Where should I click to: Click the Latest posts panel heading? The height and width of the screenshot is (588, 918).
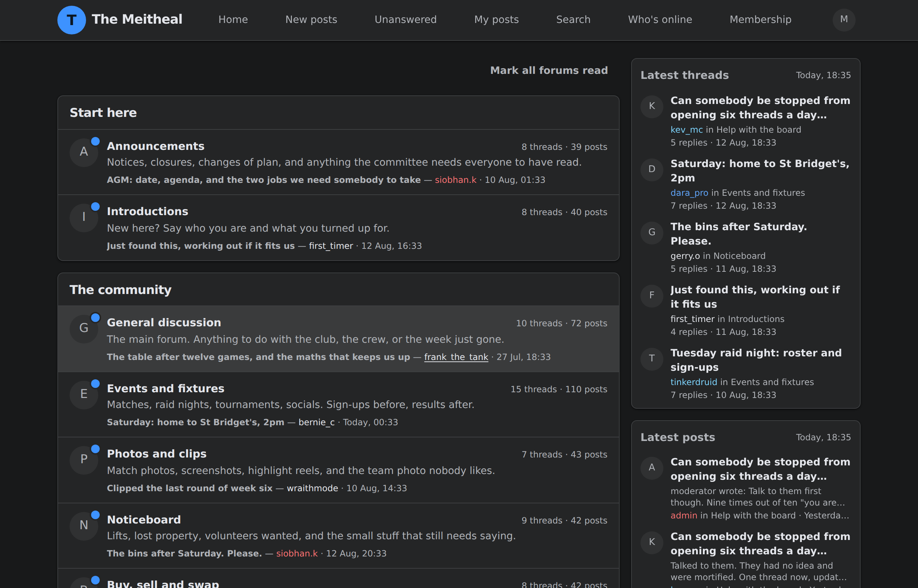coord(677,437)
